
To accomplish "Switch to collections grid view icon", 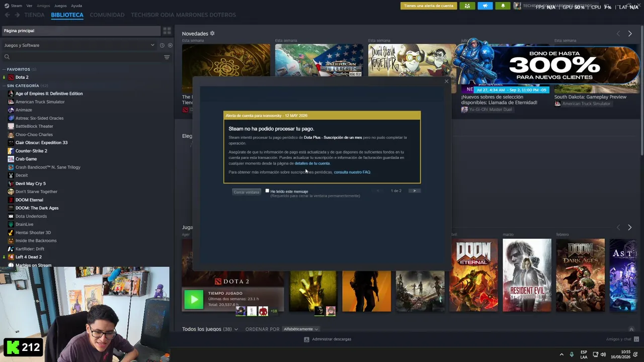I will point(167,31).
